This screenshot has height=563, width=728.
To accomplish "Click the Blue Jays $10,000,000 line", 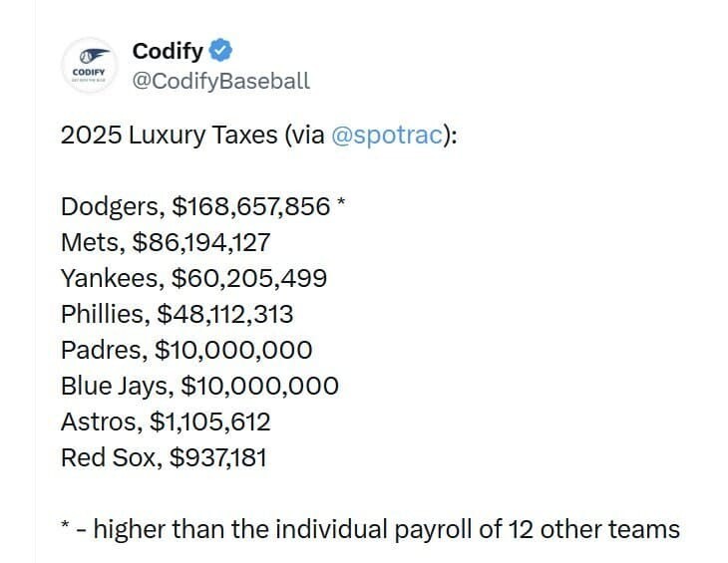I will click(199, 386).
